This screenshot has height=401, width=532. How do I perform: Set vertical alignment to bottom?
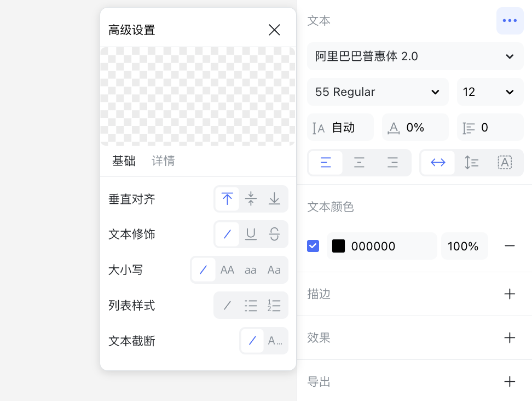pyautogui.click(x=274, y=199)
